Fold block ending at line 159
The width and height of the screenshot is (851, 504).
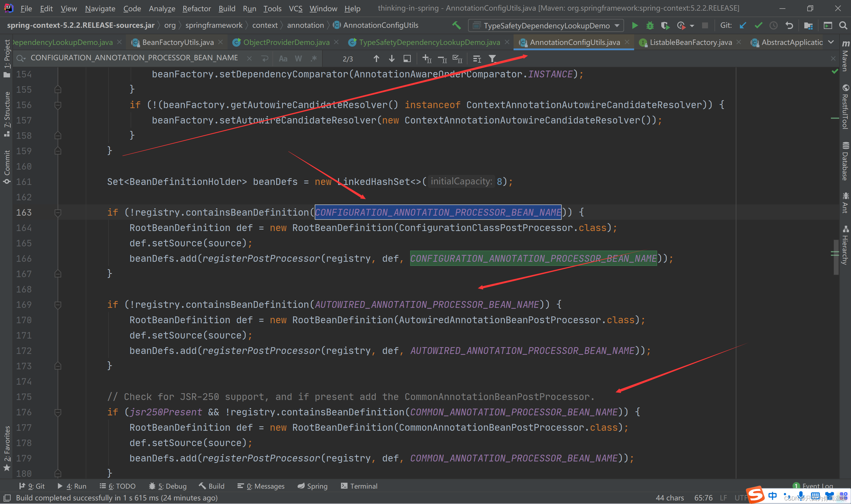[58, 151]
